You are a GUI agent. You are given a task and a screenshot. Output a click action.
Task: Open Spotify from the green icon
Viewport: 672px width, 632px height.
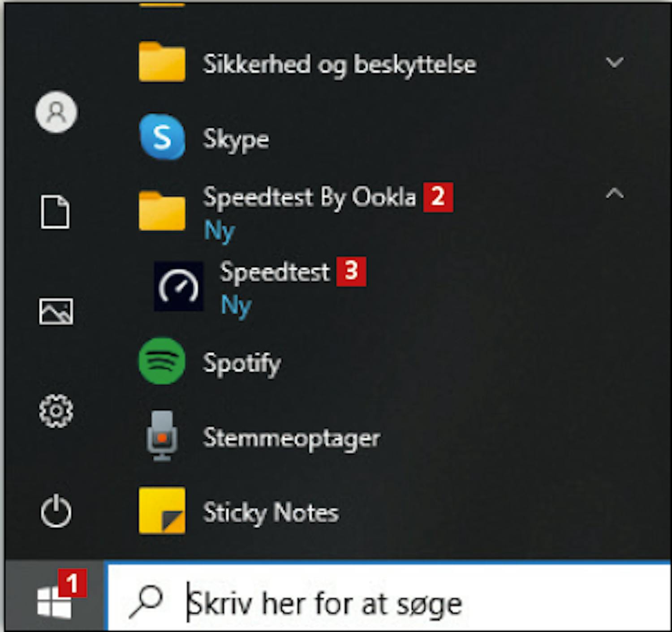point(162,361)
